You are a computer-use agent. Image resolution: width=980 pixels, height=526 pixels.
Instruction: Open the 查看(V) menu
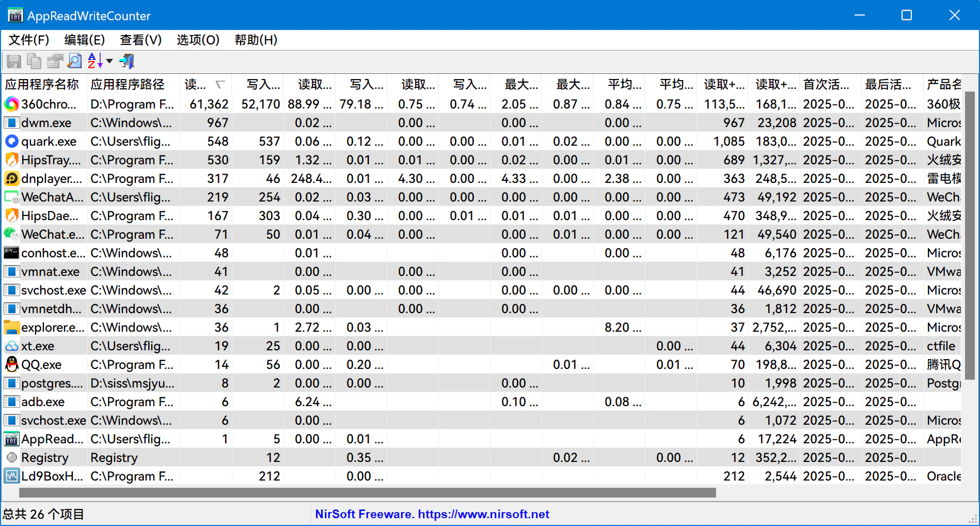click(141, 40)
